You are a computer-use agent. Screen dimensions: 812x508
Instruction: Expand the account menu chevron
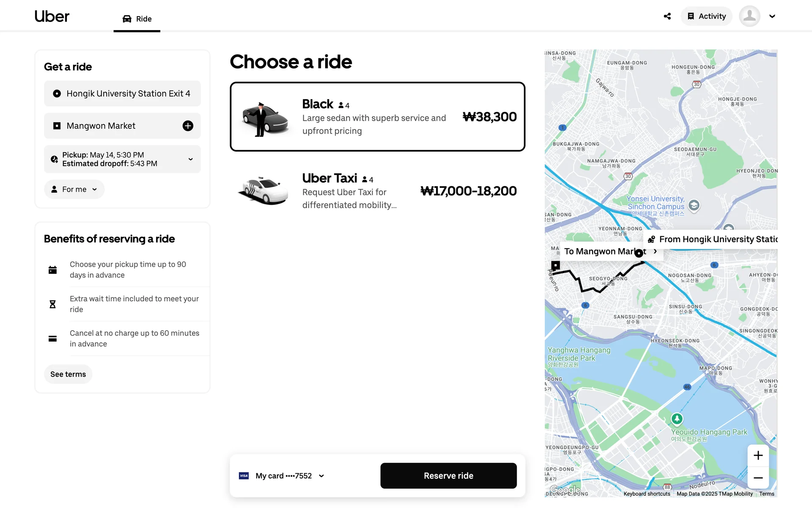tap(772, 17)
